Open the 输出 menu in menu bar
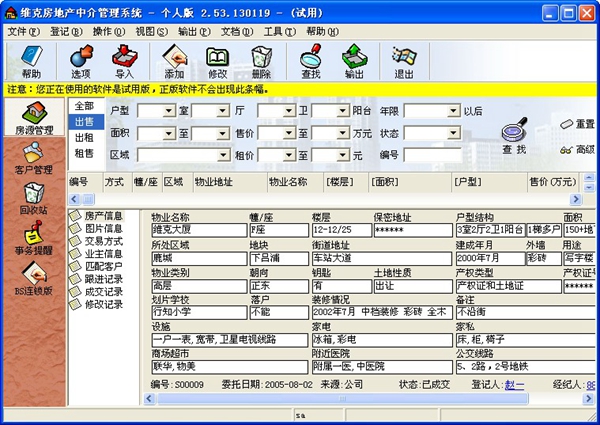The height and width of the screenshot is (425, 600). point(194,32)
